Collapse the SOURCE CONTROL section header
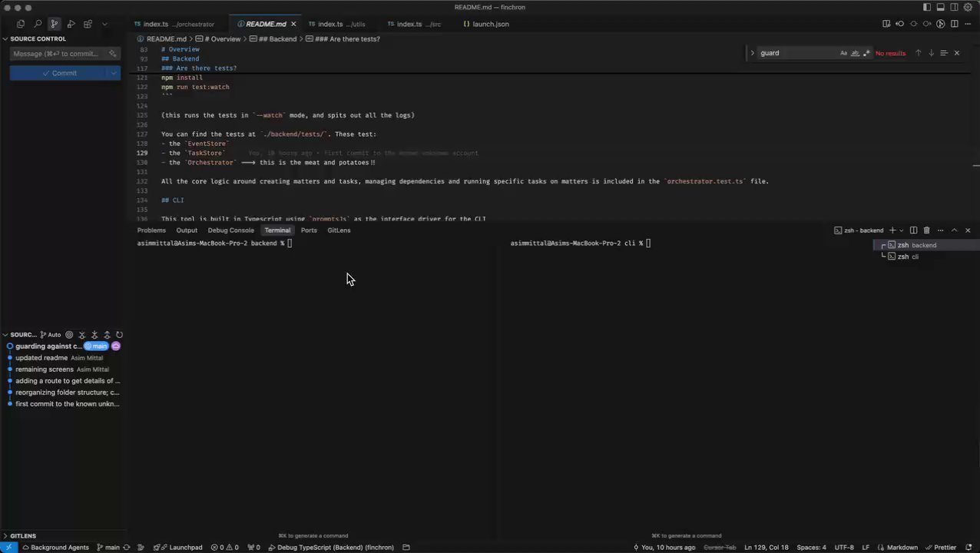Screen dimensions: 980x553 point(38,38)
